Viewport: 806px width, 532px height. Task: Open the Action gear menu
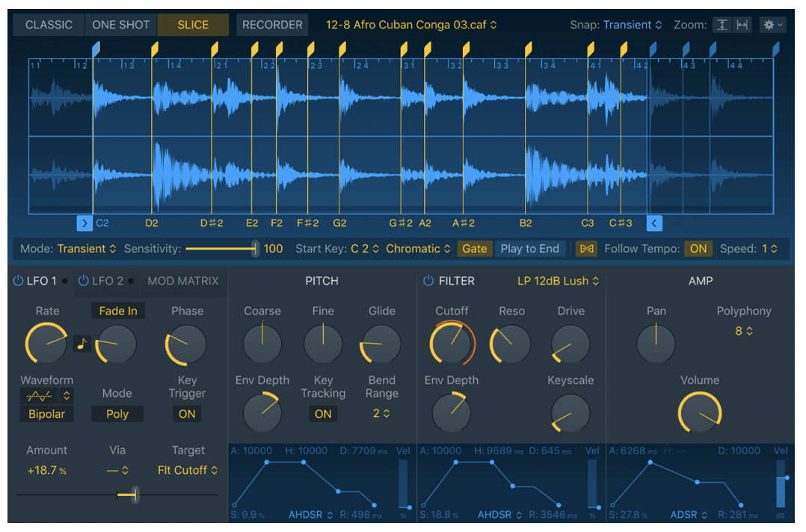[x=773, y=25]
